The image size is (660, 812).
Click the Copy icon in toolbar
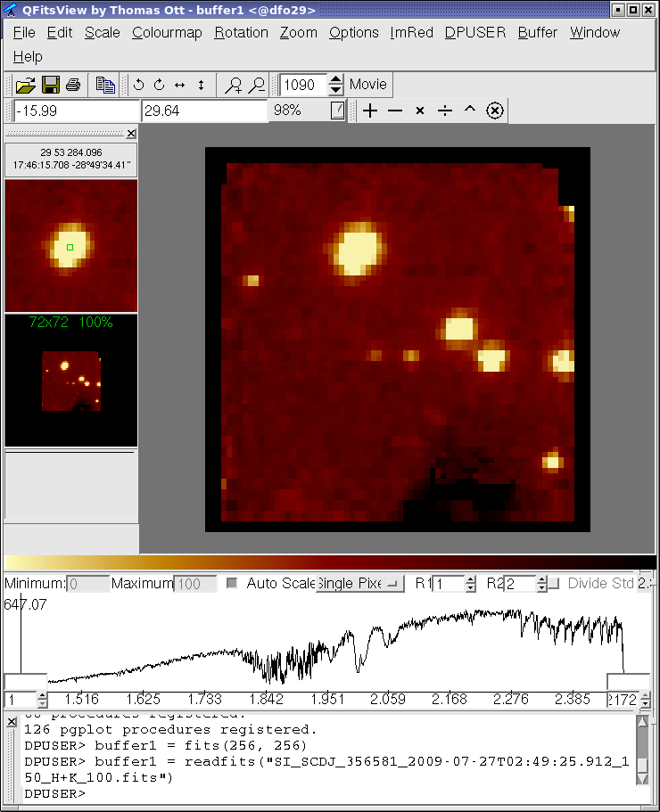105,85
